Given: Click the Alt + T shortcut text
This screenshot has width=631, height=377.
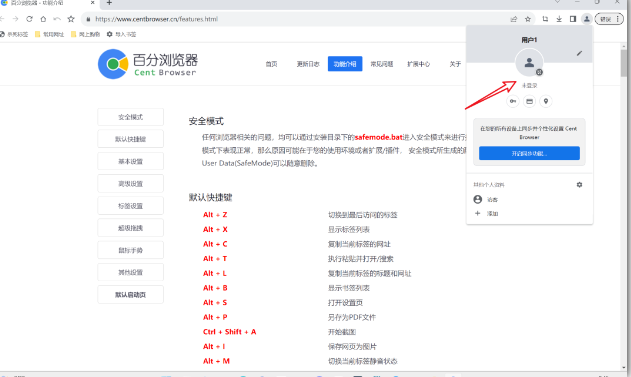Looking at the screenshot, I should [215, 259].
